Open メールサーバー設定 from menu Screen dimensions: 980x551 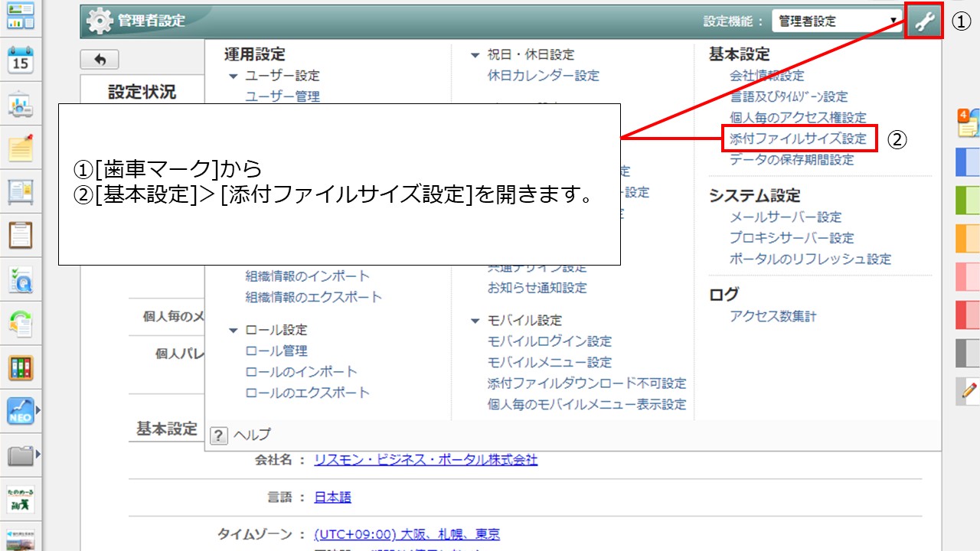pyautogui.click(x=786, y=217)
